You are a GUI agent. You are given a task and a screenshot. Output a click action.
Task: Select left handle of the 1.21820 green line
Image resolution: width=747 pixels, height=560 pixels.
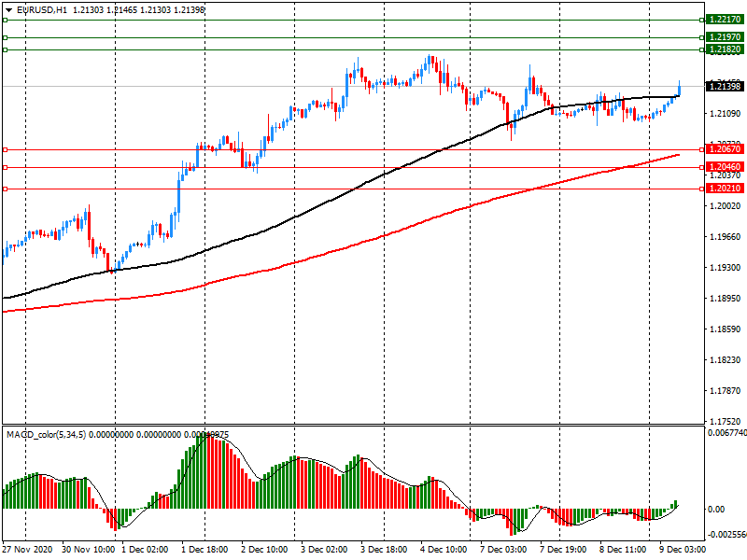[x=5, y=49]
